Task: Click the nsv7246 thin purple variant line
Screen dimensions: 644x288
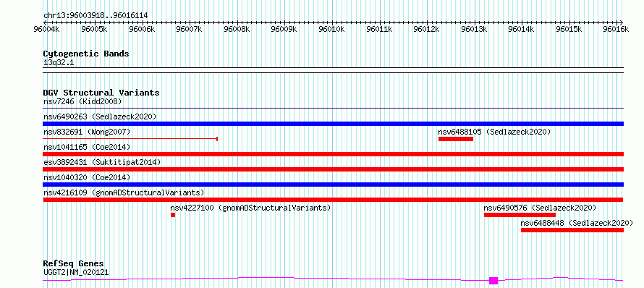Action: click(334, 109)
